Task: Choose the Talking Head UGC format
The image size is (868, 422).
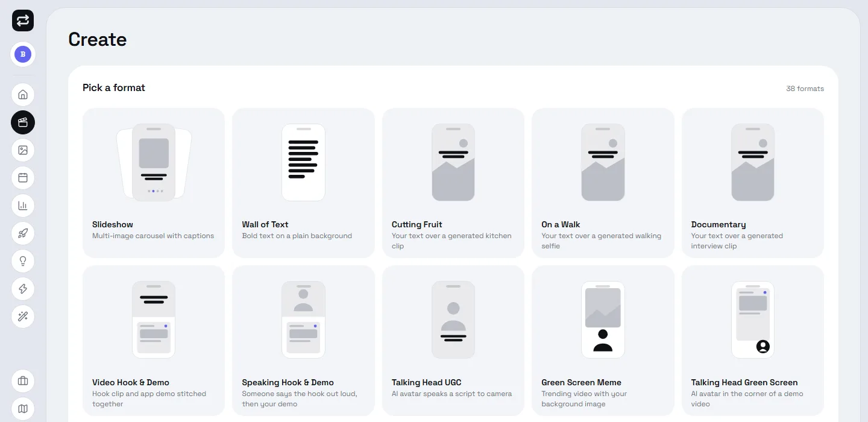Action: pyautogui.click(x=453, y=341)
